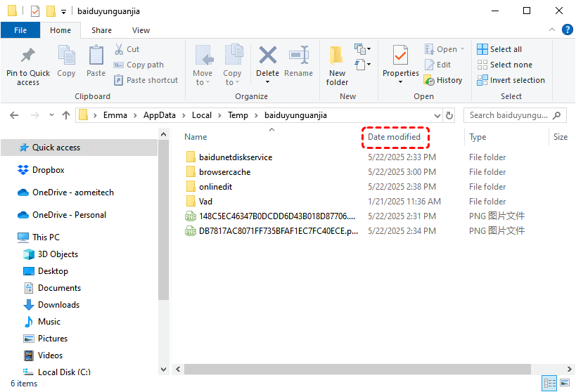
Task: Go back with the left arrow
Action: (14, 115)
